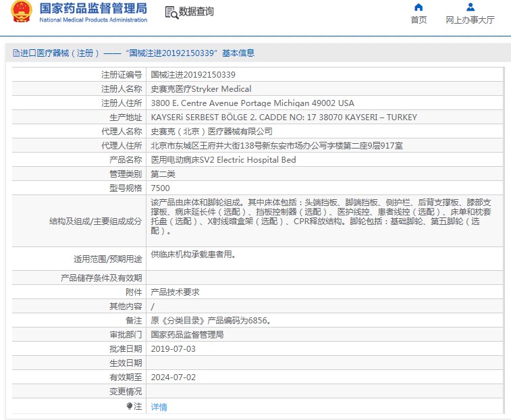Click the lightbulb icon next to 注

click(x=130, y=406)
